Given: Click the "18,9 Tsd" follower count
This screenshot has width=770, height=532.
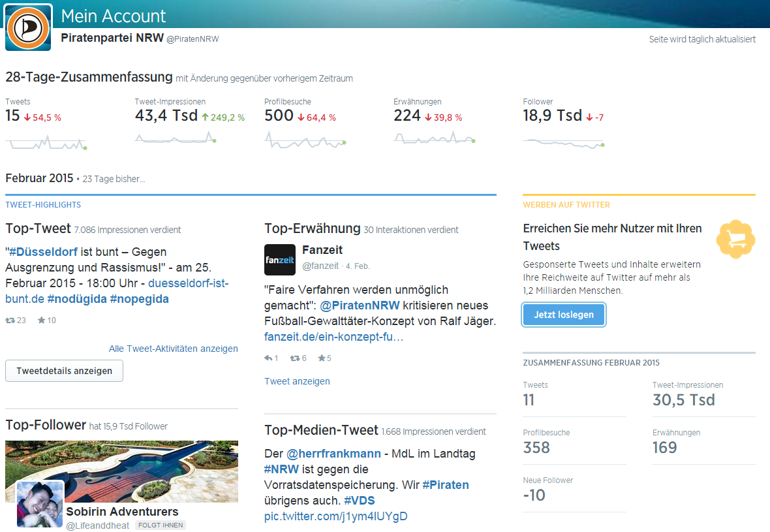Looking at the screenshot, I should 553,116.
